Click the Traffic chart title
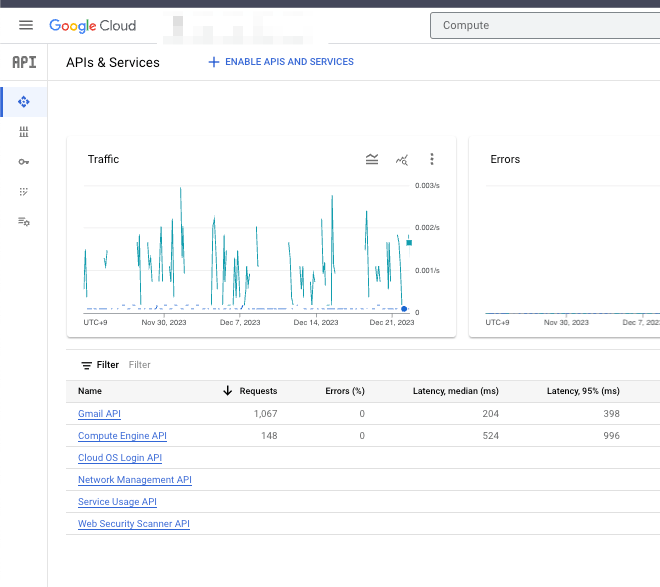Viewport: 660px width, 587px height. pos(103,159)
